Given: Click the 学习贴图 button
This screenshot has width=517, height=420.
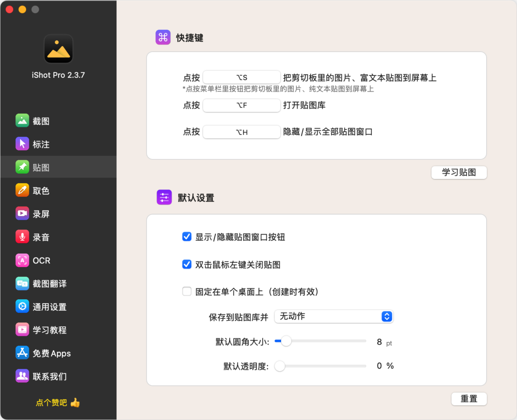Looking at the screenshot, I should pos(459,172).
